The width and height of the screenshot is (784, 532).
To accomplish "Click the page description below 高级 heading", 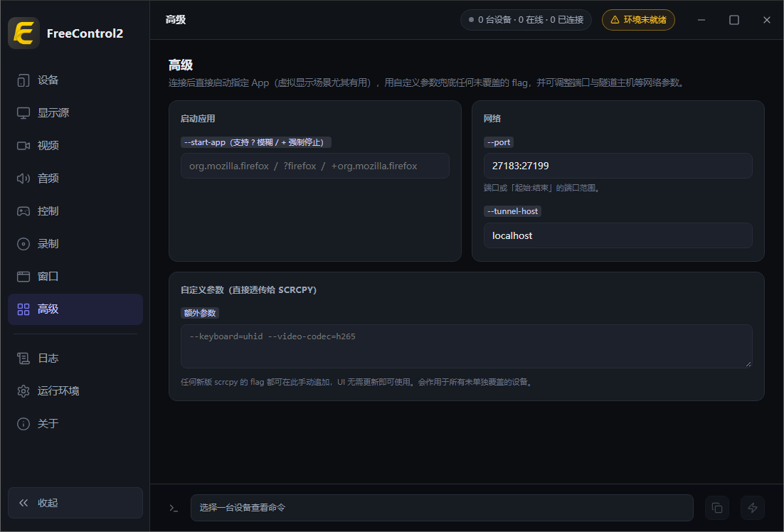I will [x=426, y=83].
